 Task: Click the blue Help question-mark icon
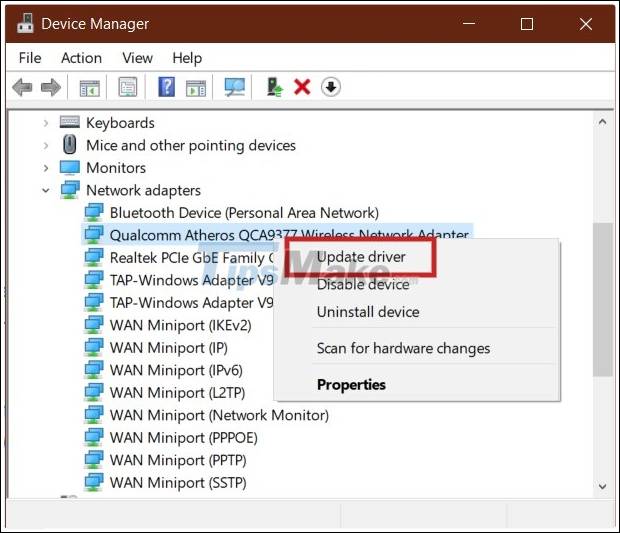click(166, 87)
